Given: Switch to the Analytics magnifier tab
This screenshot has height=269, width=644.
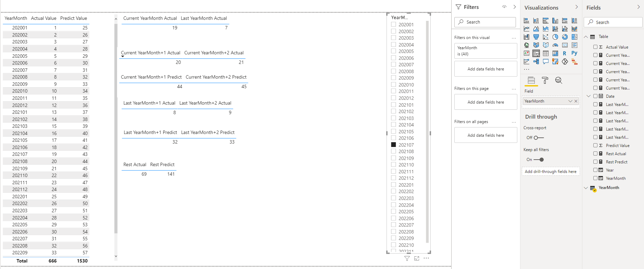Looking at the screenshot, I should coord(559,81).
